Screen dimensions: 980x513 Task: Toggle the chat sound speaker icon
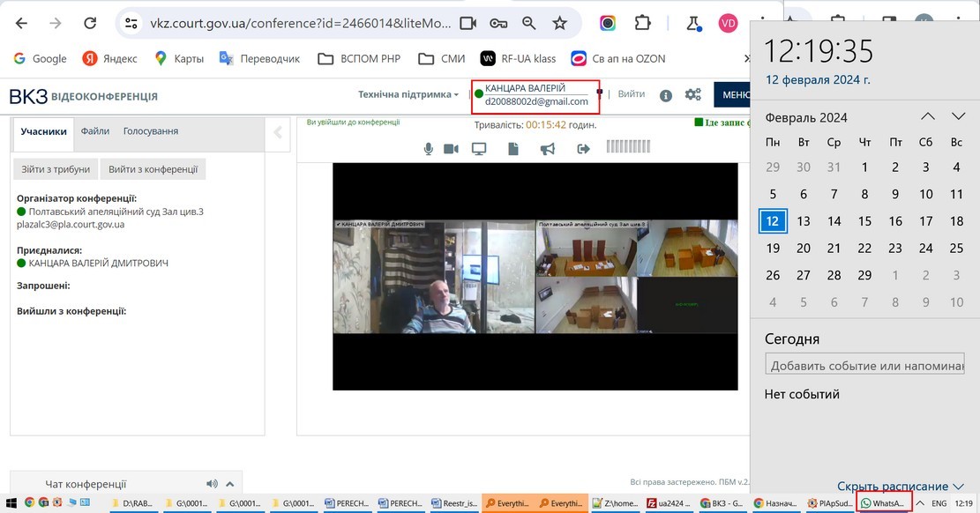tap(212, 484)
